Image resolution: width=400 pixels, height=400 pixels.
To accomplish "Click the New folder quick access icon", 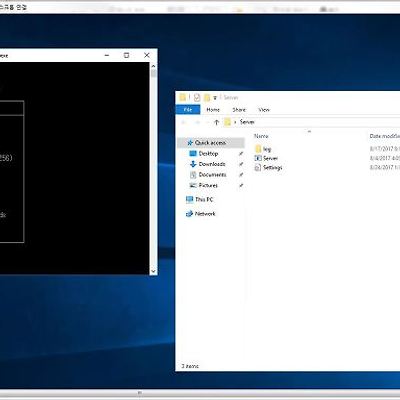I will [x=207, y=97].
